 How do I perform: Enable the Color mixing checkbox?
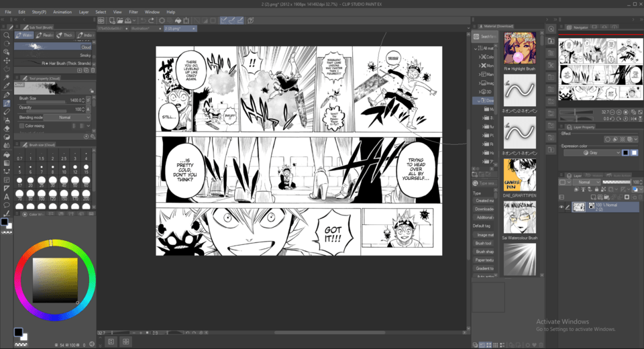click(21, 126)
